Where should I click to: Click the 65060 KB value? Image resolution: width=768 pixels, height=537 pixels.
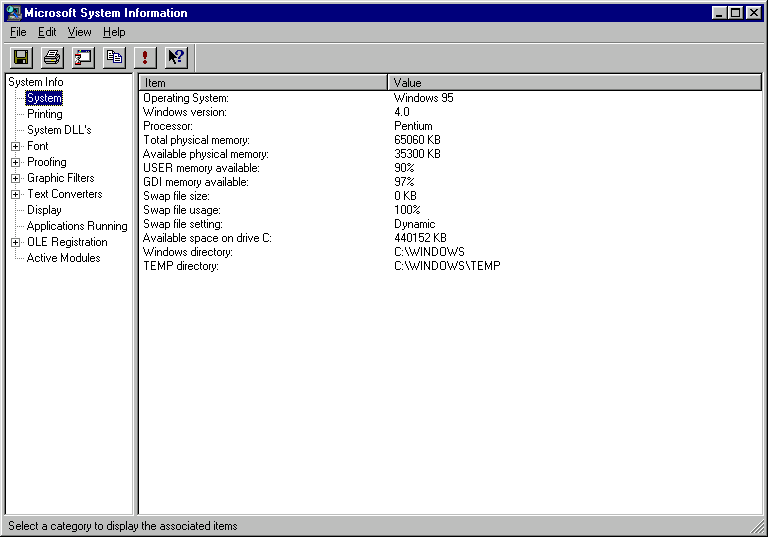[x=417, y=140]
